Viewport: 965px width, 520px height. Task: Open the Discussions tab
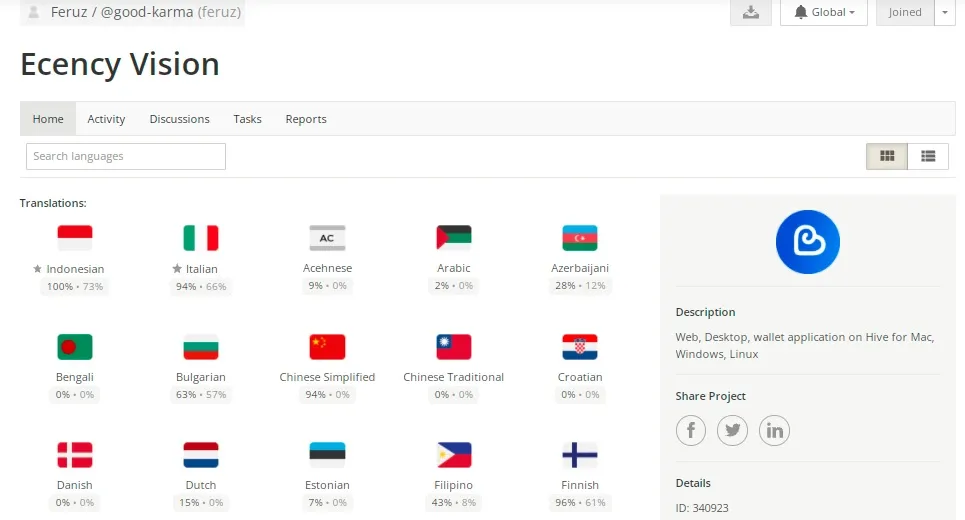179,119
